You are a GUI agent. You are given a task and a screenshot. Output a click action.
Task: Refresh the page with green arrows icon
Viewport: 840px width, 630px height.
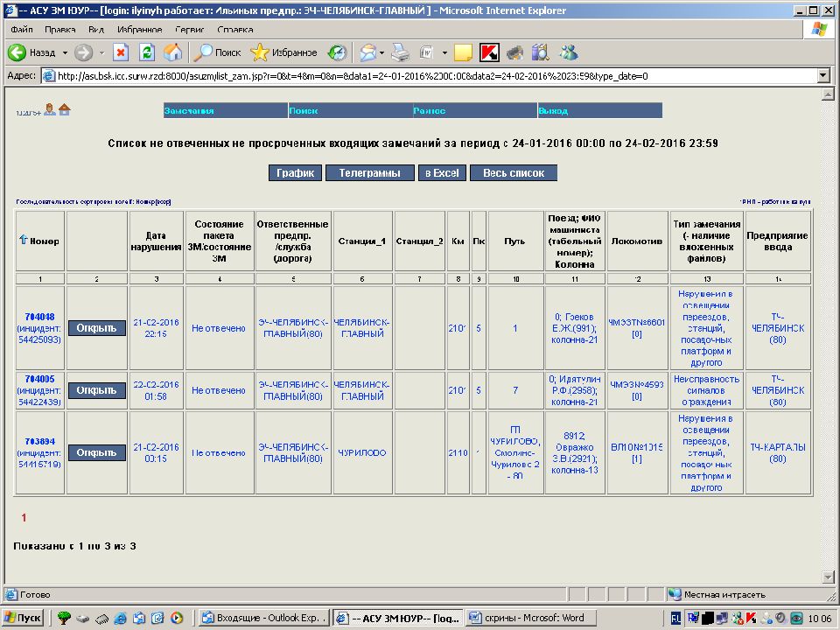(147, 52)
